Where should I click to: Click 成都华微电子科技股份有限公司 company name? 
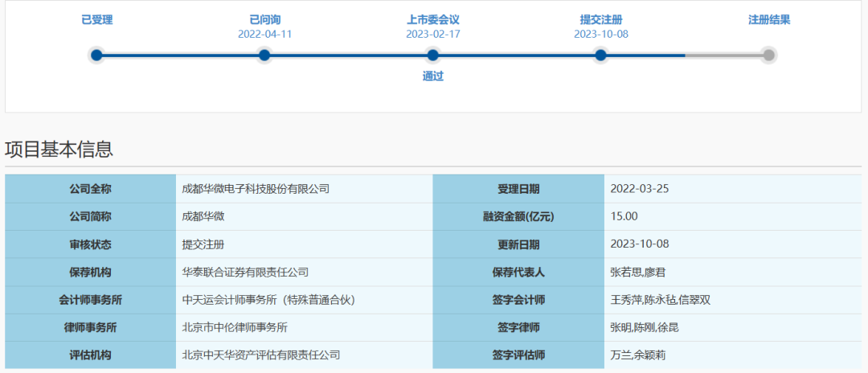256,189
